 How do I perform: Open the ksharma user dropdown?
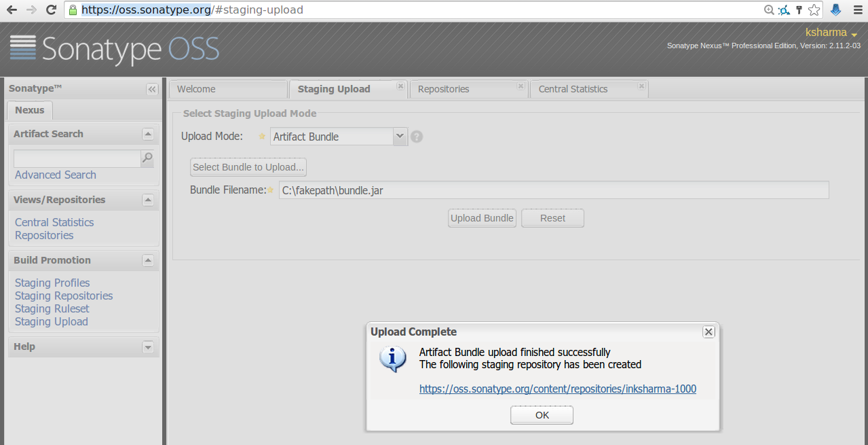pyautogui.click(x=831, y=33)
